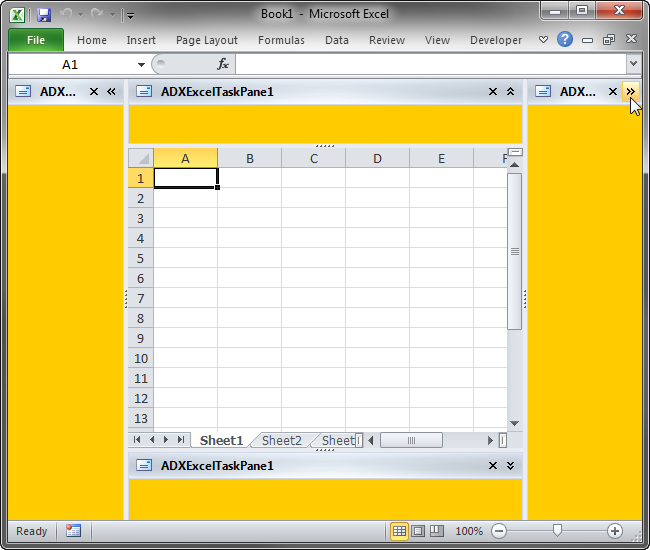Select column C header

coord(313,158)
